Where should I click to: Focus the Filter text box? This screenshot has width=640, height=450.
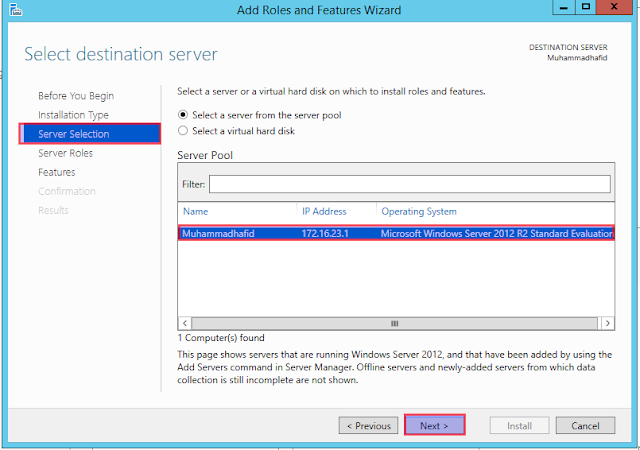[x=409, y=184]
